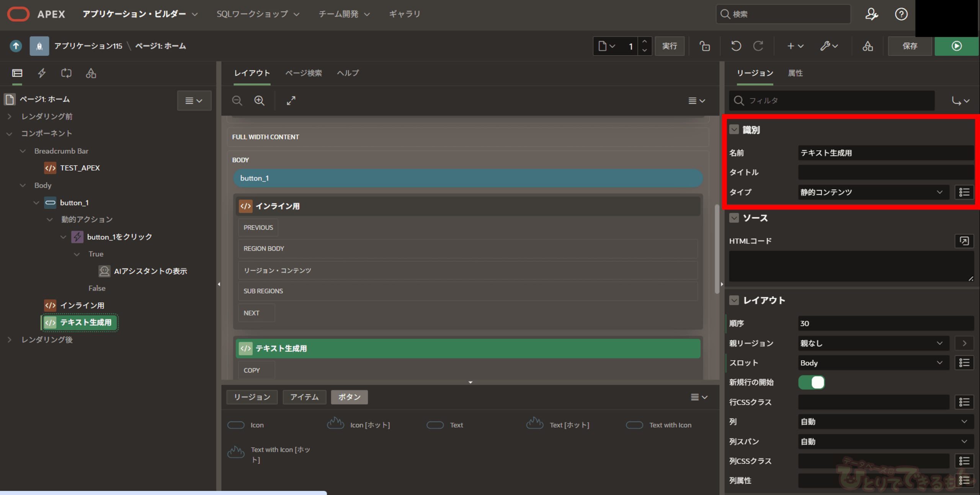Open the HTML code editor popup icon

pyautogui.click(x=964, y=241)
